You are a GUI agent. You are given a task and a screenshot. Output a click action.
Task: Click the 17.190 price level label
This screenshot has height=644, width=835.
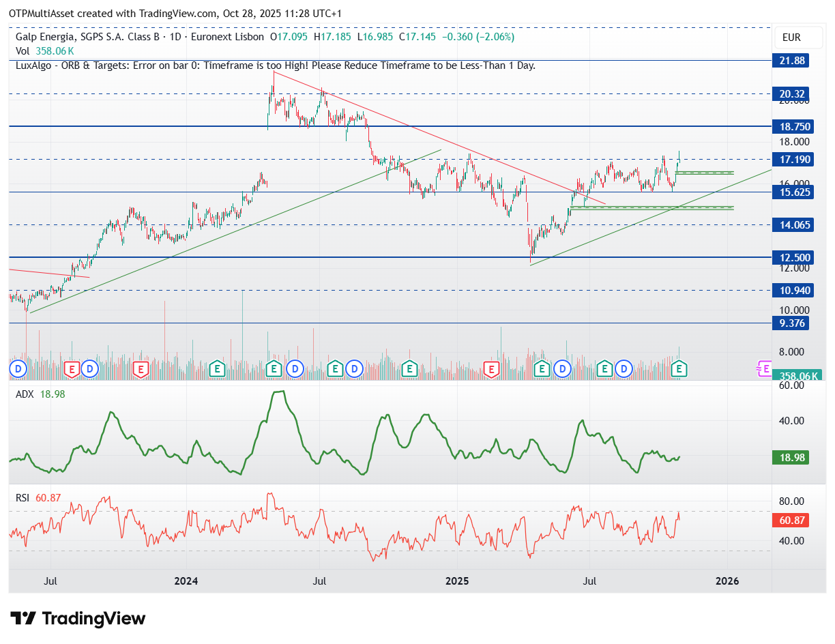pos(791,159)
